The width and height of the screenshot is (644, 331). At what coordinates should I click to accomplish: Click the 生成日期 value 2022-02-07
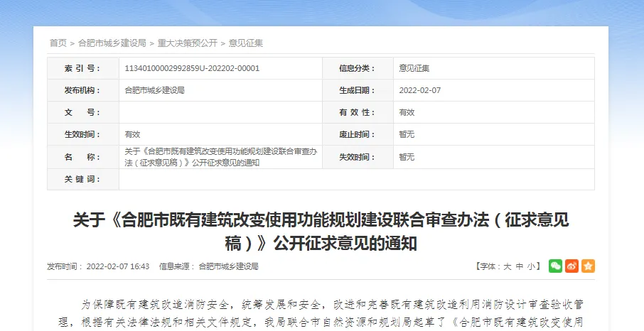pyautogui.click(x=419, y=91)
